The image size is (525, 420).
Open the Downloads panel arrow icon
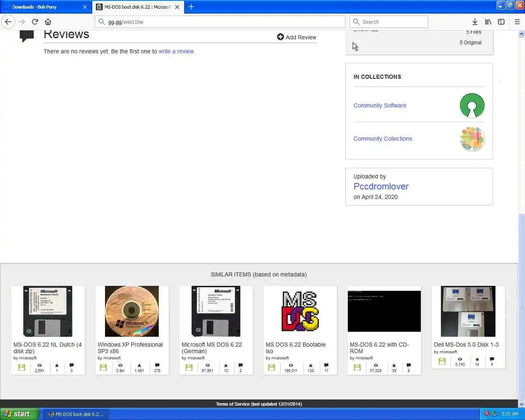coord(475,22)
